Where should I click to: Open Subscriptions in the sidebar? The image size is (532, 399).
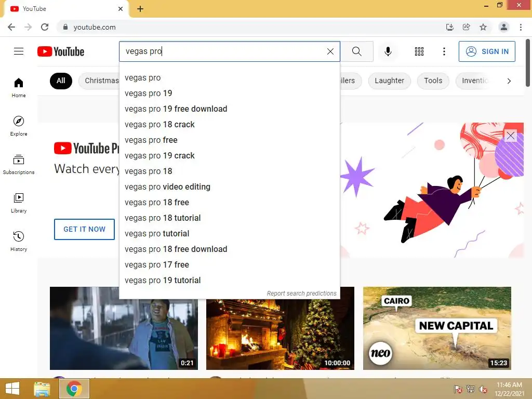(x=19, y=164)
